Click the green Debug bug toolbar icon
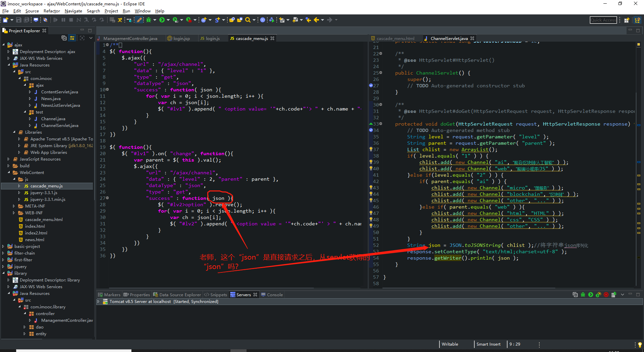This screenshot has width=644, height=352. pyautogui.click(x=149, y=20)
